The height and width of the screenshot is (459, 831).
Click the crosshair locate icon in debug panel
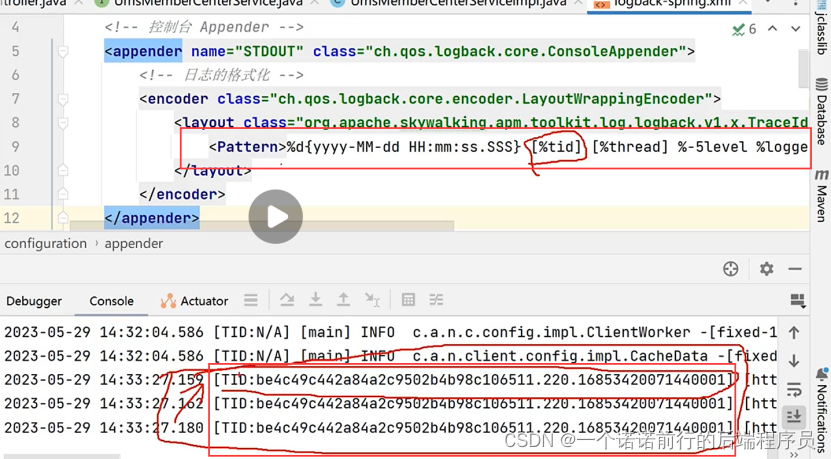[x=731, y=269]
